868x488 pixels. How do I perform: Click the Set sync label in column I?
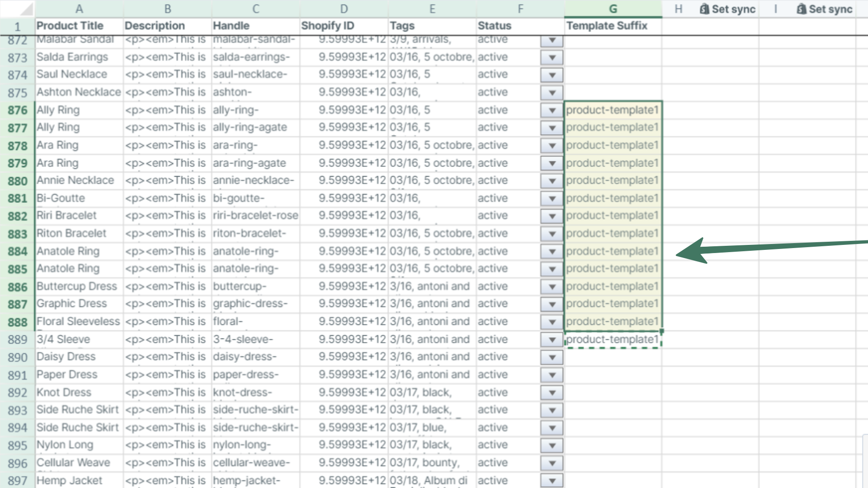click(x=830, y=9)
